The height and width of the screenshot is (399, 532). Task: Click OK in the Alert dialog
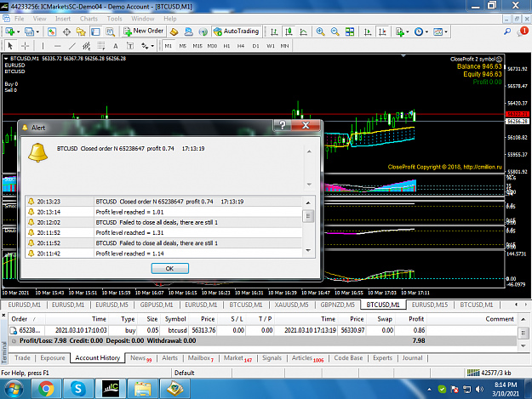click(169, 269)
